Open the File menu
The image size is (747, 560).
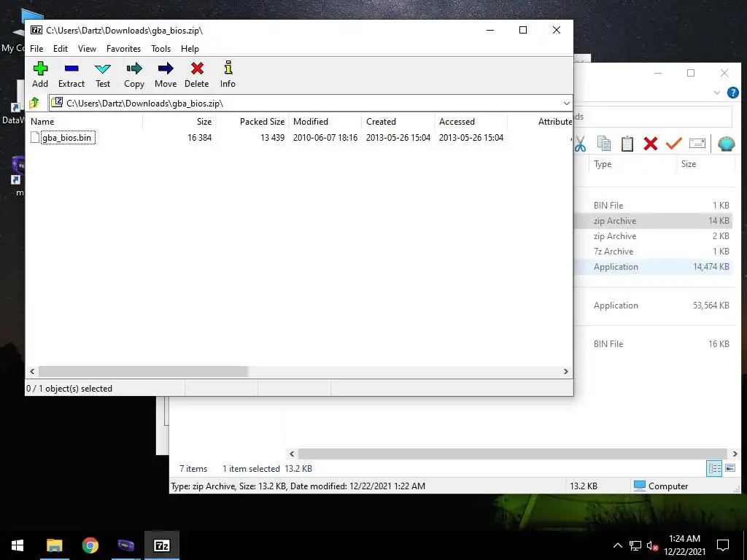[x=36, y=49]
